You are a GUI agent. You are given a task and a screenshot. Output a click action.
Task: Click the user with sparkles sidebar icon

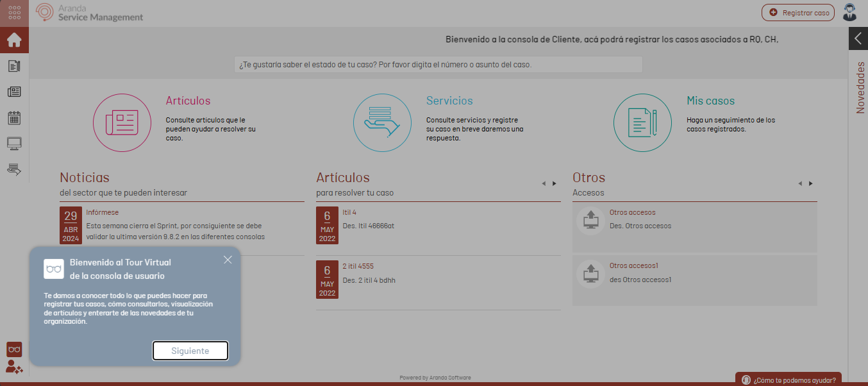(x=14, y=367)
